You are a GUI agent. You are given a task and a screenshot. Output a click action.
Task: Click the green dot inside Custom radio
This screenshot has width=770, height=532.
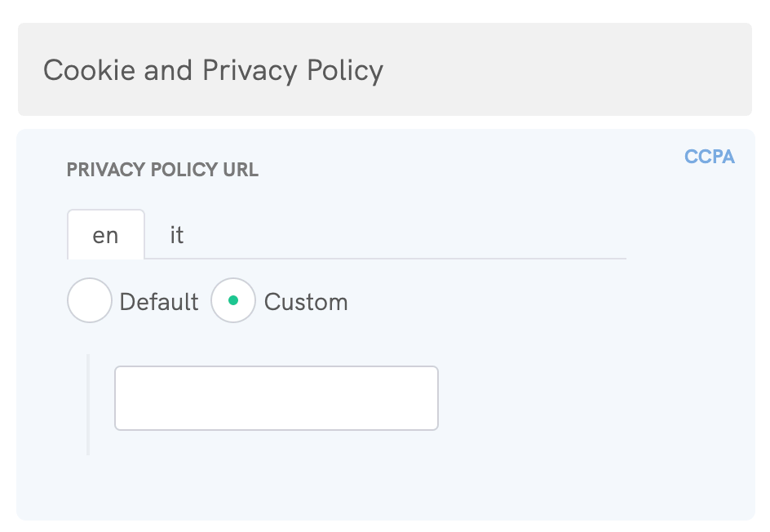pos(233,300)
